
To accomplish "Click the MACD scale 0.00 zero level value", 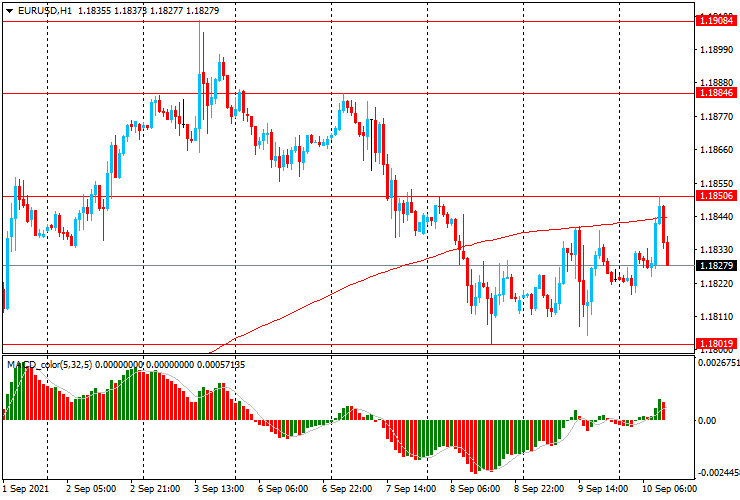I will (706, 421).
